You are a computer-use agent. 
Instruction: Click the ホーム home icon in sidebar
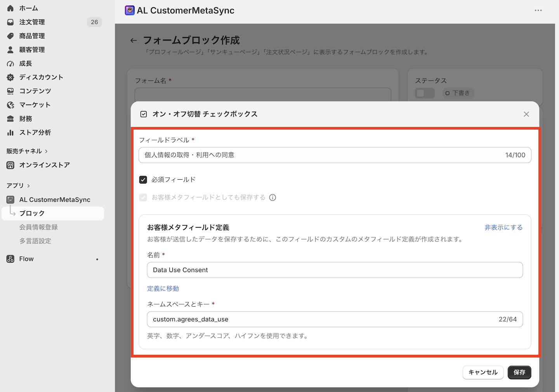point(10,8)
